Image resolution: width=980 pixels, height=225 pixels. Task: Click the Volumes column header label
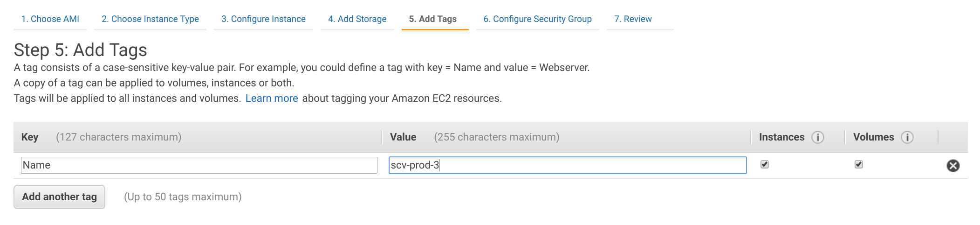pyautogui.click(x=873, y=137)
